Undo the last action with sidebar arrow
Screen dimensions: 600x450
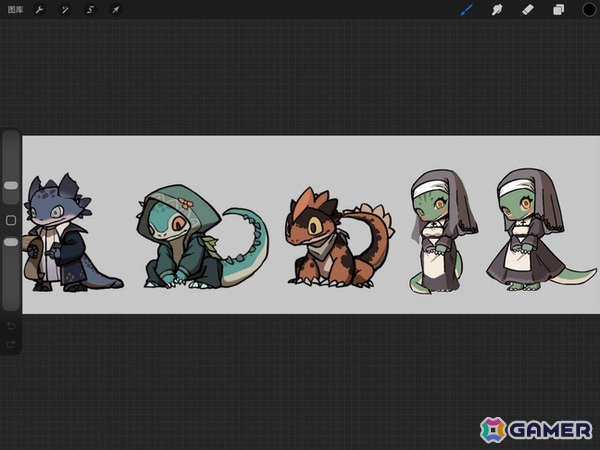pyautogui.click(x=11, y=326)
